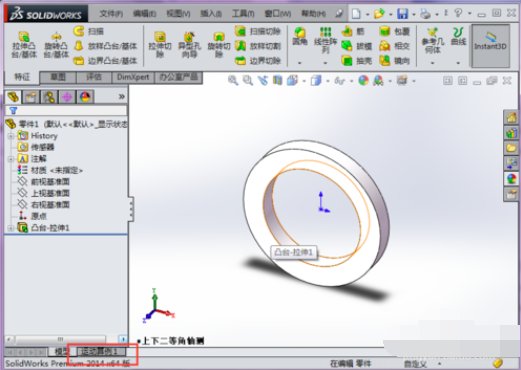Click the New document icon
Viewport: 521px width, 370px height.
(356, 14)
